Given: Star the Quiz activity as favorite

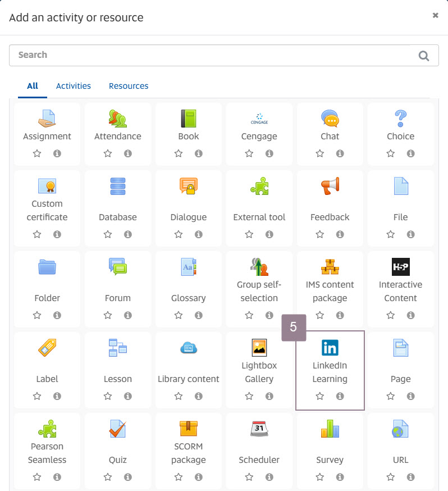Looking at the screenshot, I should (107, 477).
